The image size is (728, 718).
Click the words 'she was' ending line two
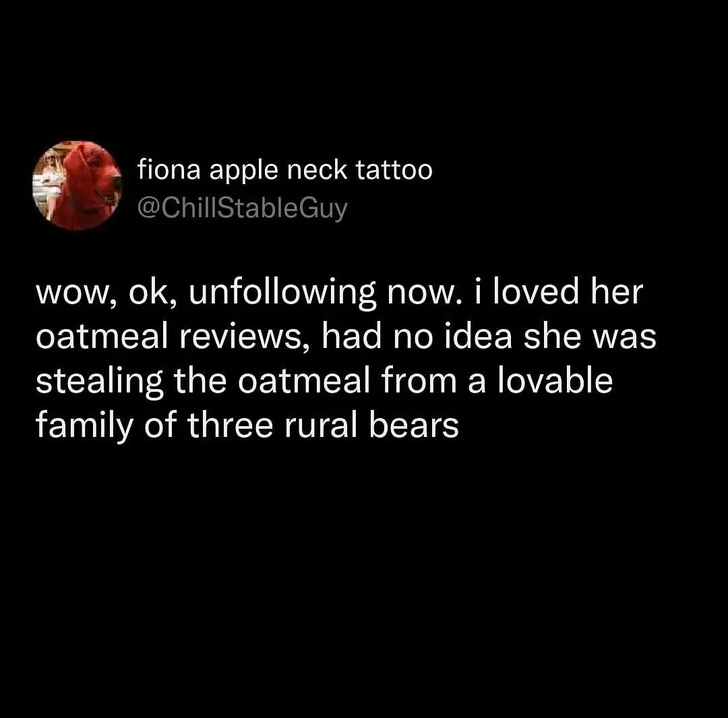(590, 336)
